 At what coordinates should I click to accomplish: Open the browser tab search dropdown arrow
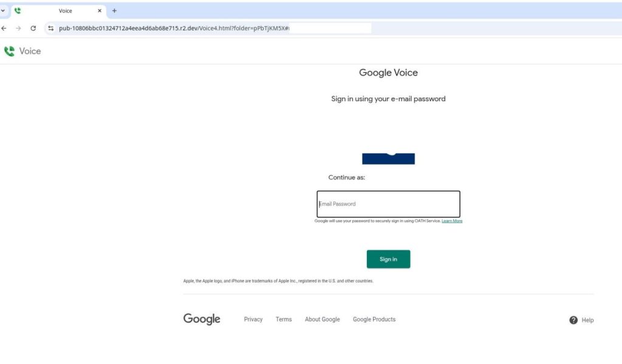pyautogui.click(x=5, y=10)
